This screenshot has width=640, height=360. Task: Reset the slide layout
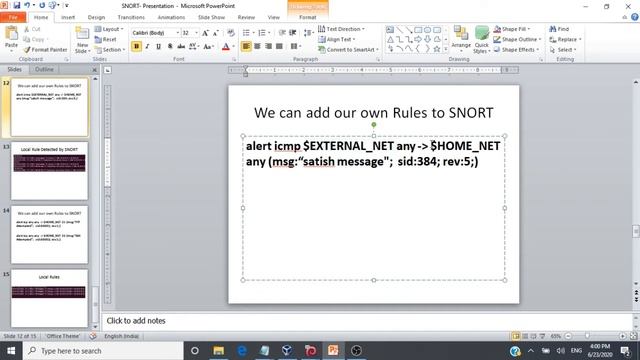point(106,39)
